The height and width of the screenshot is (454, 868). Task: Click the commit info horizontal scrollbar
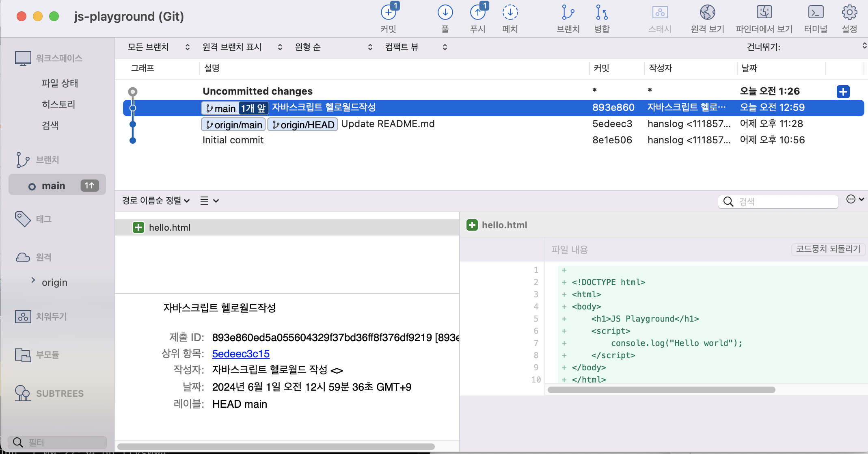tap(276, 447)
